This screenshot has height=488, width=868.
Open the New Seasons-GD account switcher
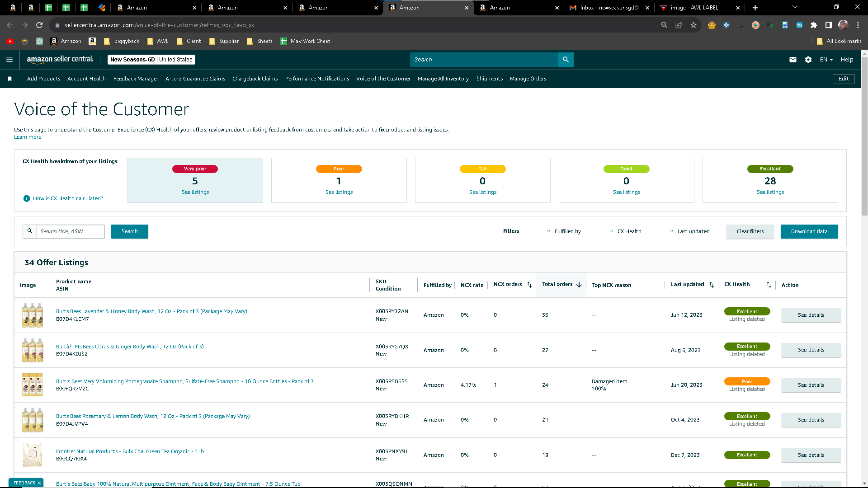(x=151, y=60)
